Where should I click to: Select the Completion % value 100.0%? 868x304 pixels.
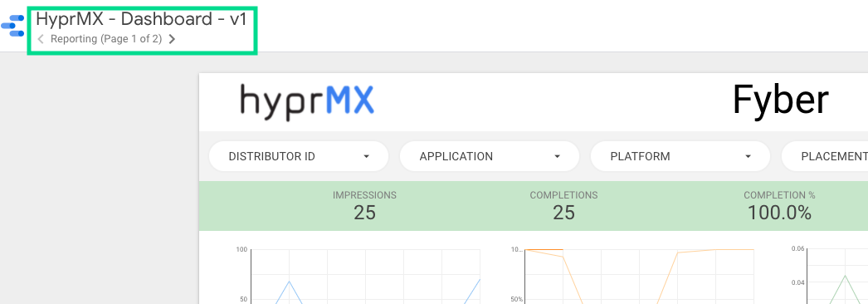click(x=779, y=212)
